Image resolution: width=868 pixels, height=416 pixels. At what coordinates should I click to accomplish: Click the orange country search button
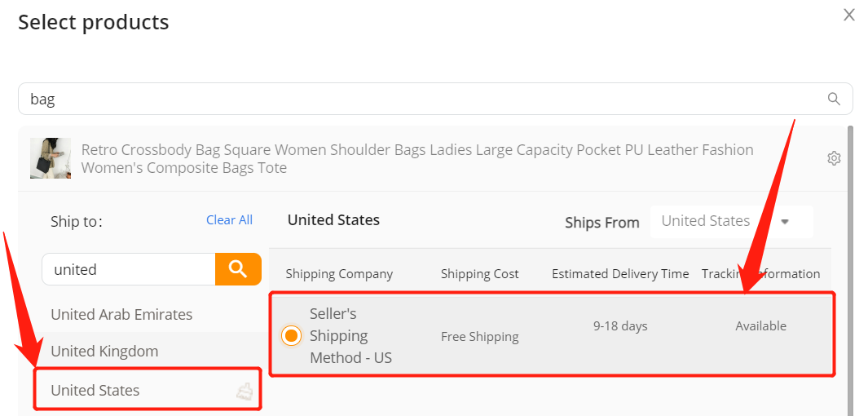(238, 269)
